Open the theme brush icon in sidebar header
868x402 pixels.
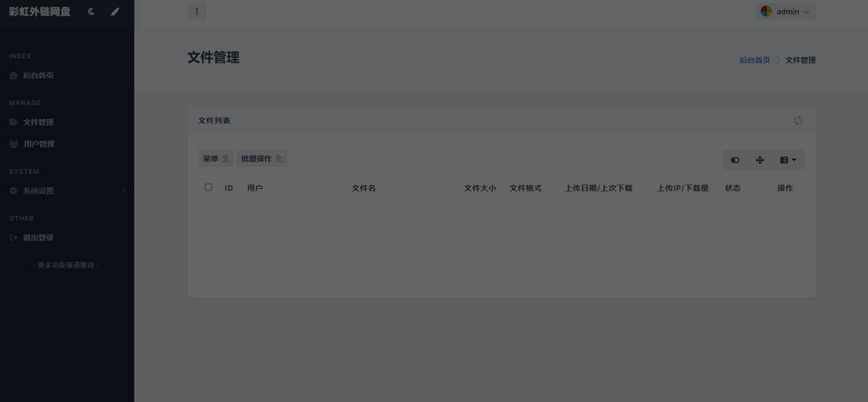click(x=114, y=12)
